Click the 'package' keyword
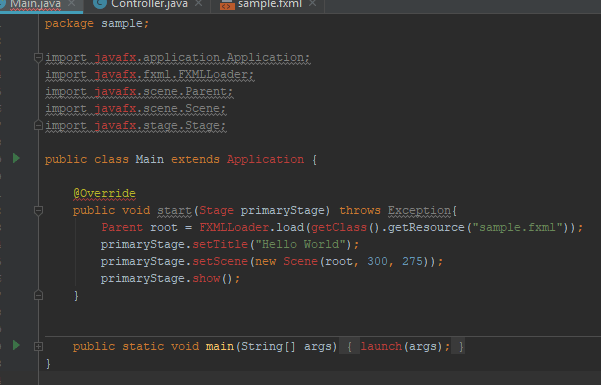 [x=69, y=23]
